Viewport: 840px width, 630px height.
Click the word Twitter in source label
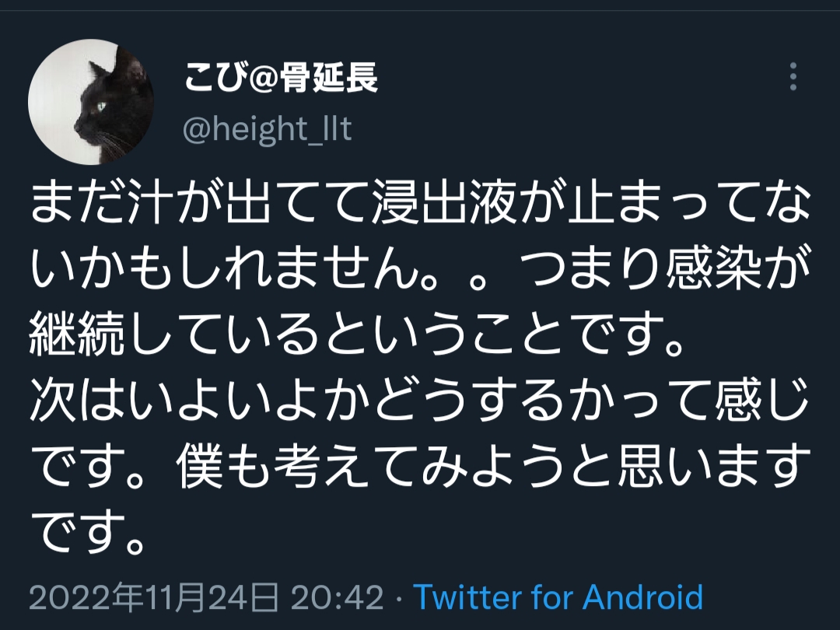(x=467, y=597)
